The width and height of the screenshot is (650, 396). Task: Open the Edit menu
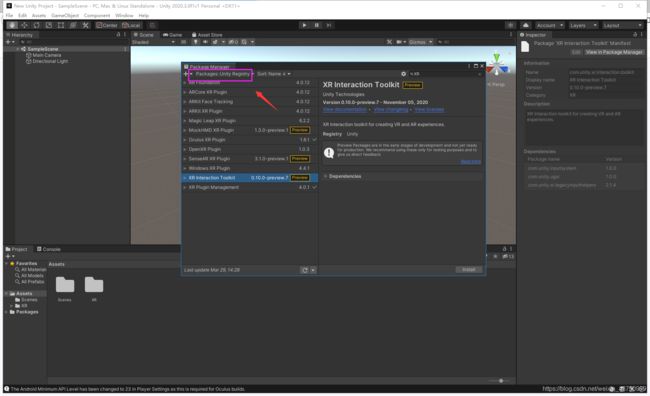point(22,15)
